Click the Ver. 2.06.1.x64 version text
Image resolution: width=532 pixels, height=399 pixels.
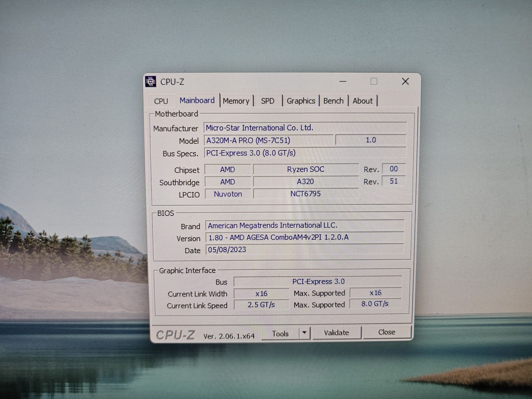click(x=229, y=336)
